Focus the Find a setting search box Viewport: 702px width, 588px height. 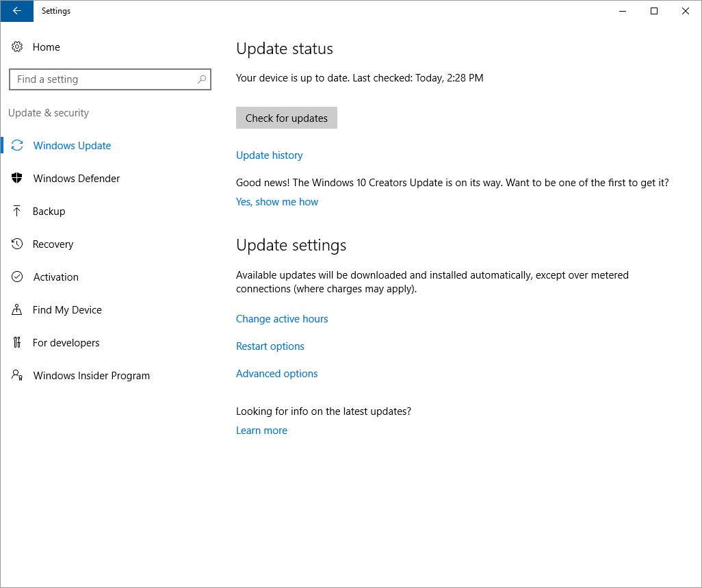pos(110,79)
